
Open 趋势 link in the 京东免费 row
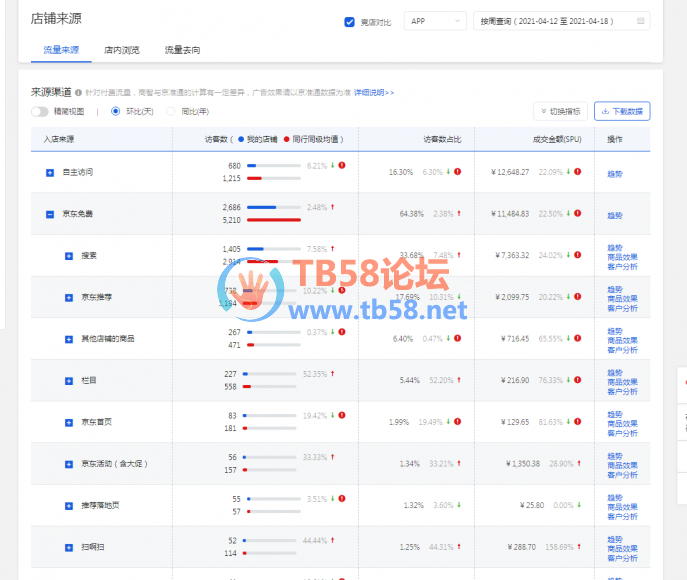[x=615, y=216]
